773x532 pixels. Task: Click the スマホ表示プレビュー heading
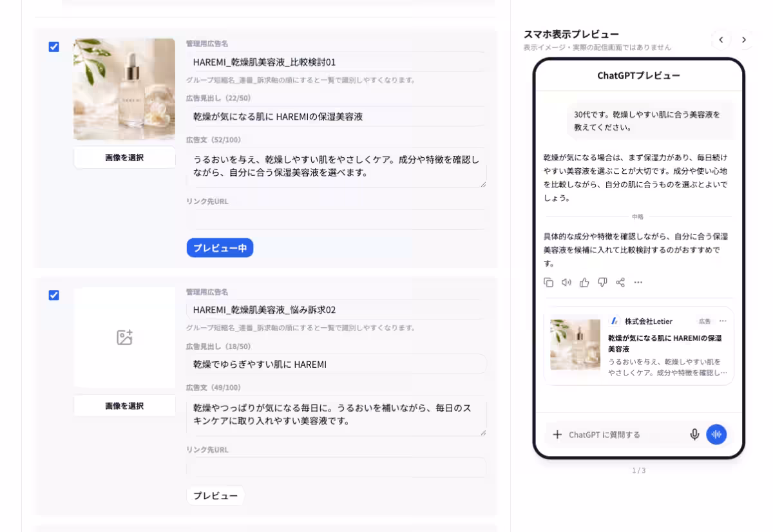point(571,34)
